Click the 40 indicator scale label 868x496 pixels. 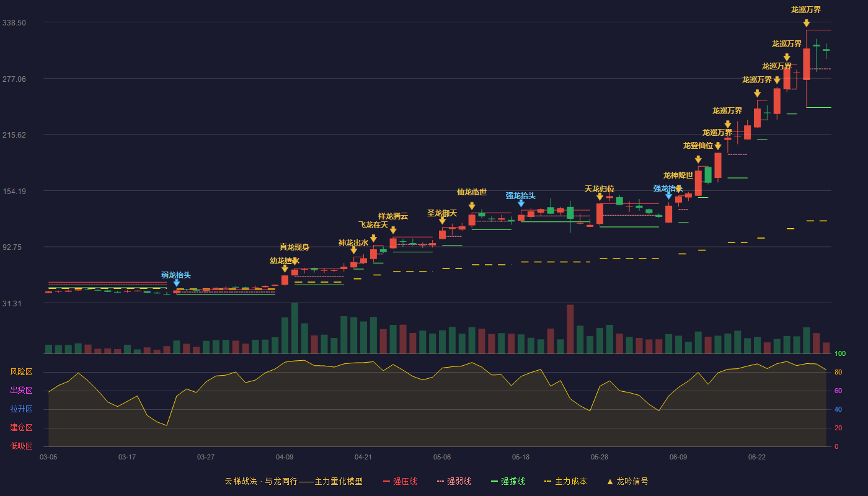coord(838,409)
